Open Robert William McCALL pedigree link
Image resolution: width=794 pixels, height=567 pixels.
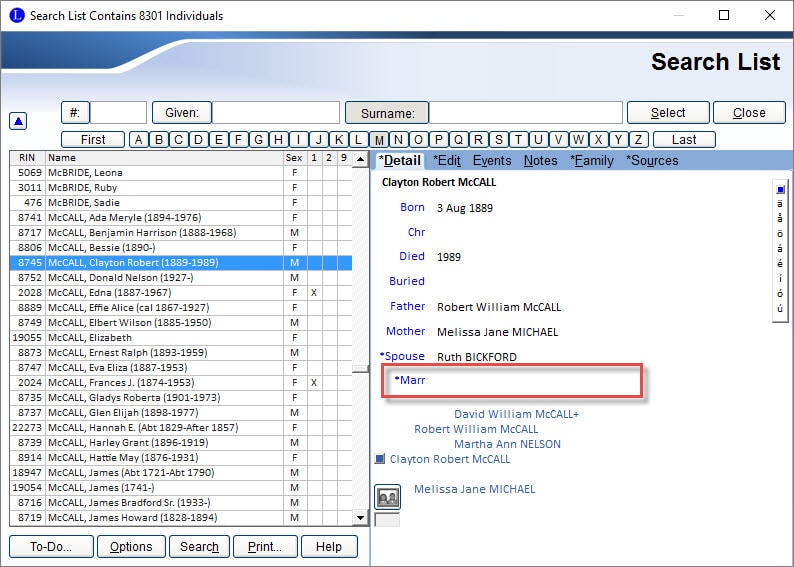(x=476, y=429)
